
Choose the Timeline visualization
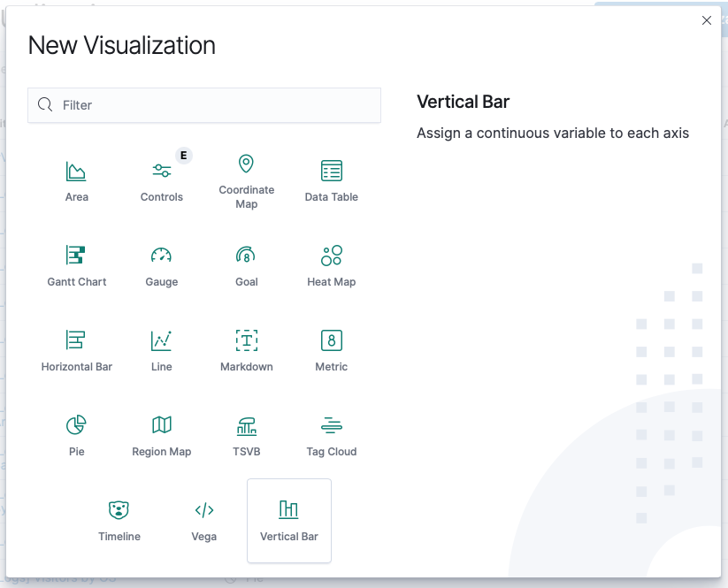pyautogui.click(x=119, y=520)
